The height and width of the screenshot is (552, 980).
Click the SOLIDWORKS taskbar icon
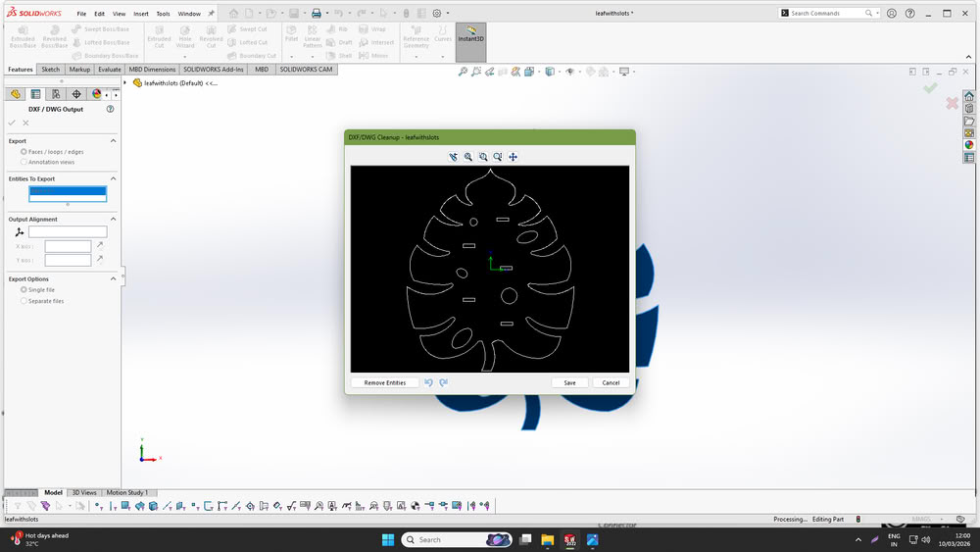click(x=570, y=539)
